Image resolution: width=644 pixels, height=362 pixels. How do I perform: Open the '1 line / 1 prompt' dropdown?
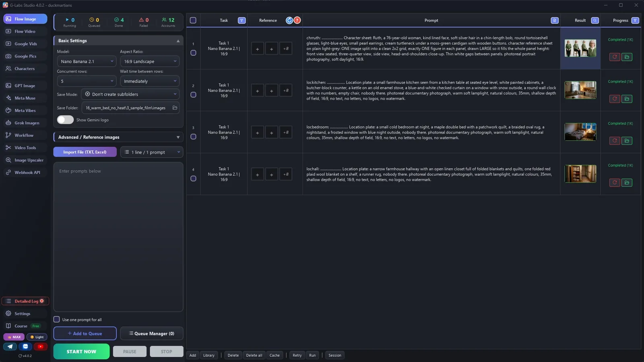click(152, 152)
